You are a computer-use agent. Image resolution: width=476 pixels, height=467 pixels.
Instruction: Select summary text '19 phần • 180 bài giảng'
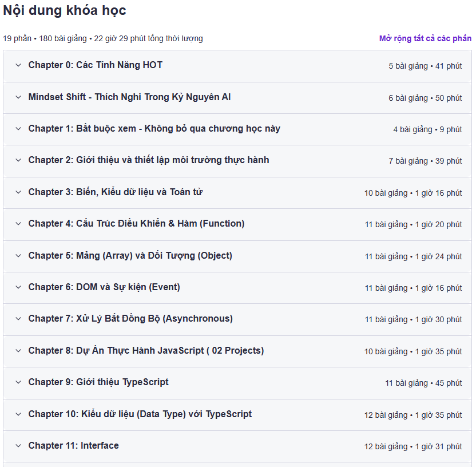click(45, 38)
